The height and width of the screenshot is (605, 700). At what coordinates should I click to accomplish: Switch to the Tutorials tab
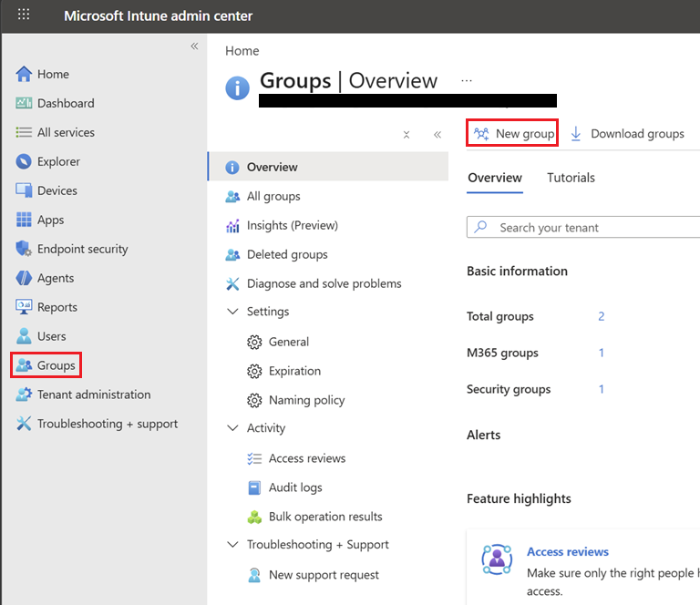(x=571, y=178)
